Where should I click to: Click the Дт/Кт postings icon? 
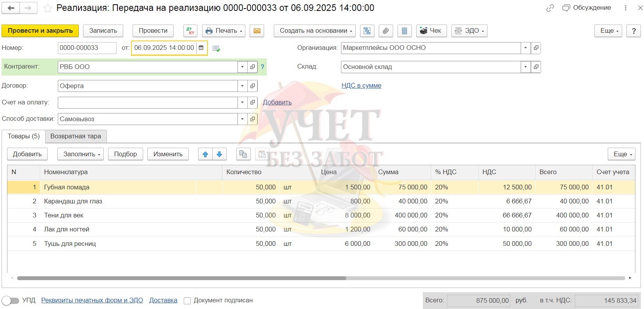[190, 31]
